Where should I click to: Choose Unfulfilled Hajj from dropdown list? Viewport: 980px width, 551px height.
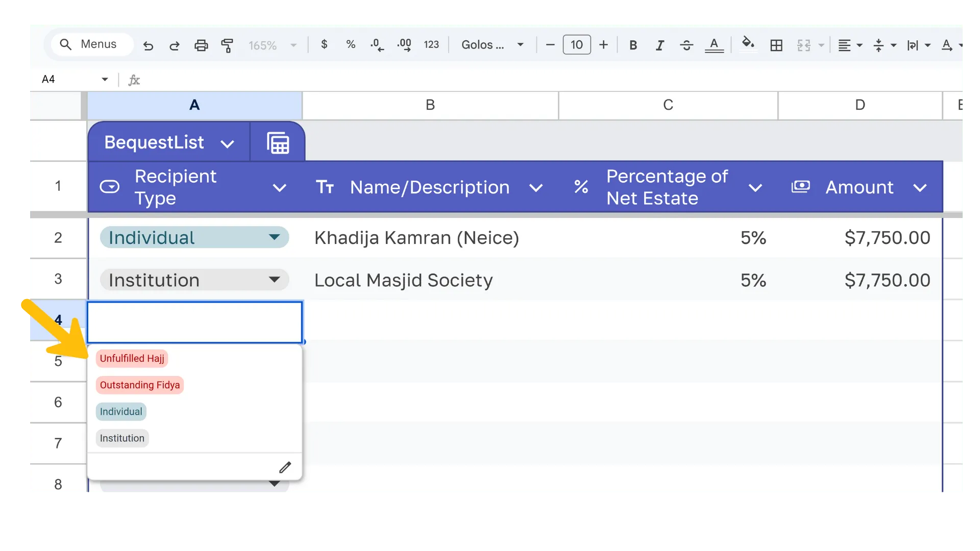pos(132,359)
